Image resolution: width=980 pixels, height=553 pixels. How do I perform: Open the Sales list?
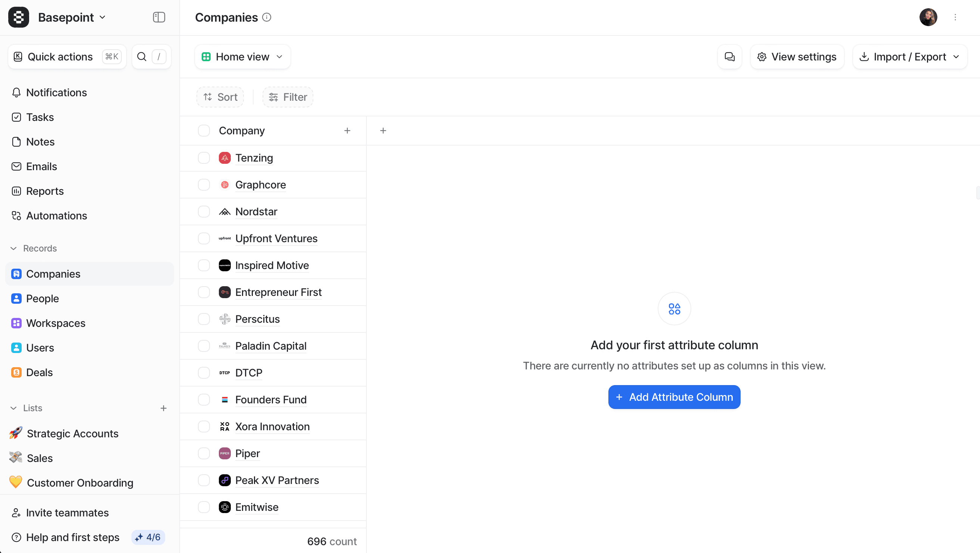[x=90, y=458]
